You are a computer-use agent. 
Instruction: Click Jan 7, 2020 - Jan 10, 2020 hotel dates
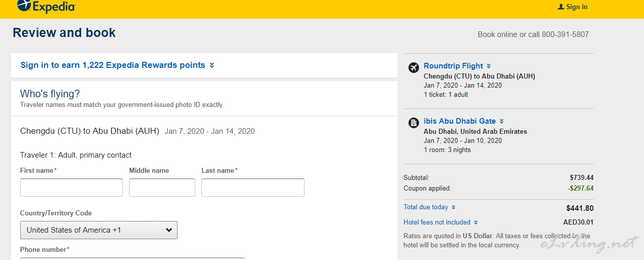click(463, 141)
